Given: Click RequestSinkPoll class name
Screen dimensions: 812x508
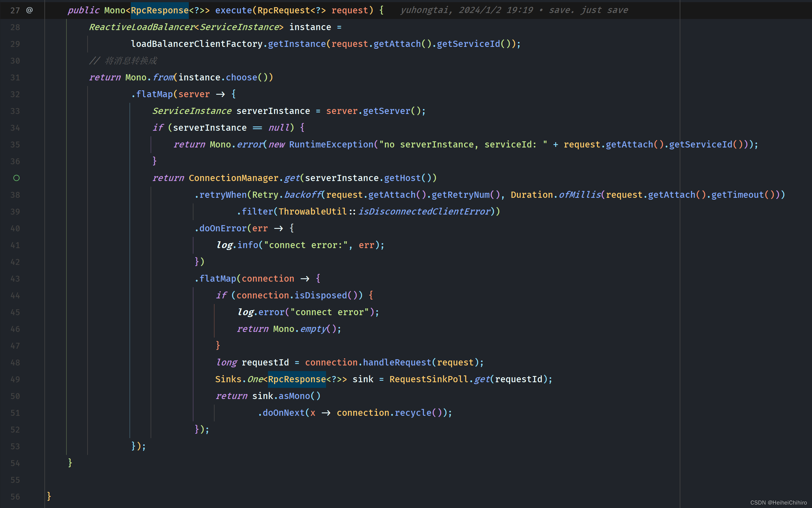Looking at the screenshot, I should coord(429,379).
